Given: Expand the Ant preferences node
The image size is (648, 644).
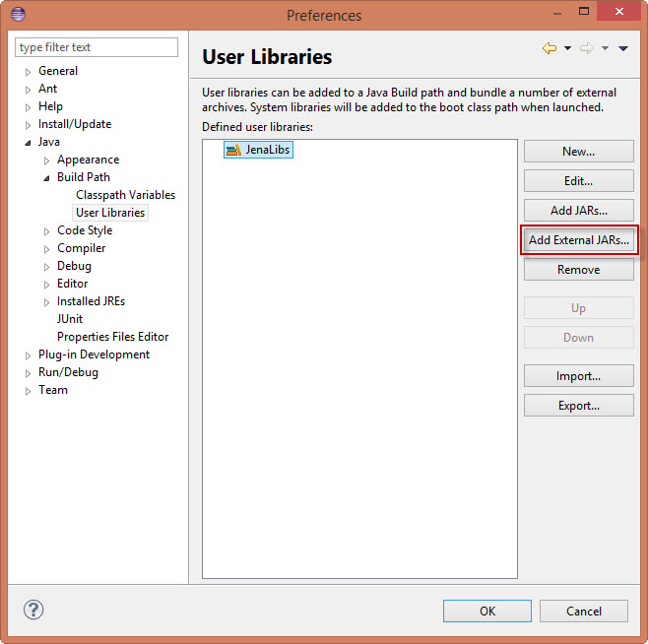Looking at the screenshot, I should pyautogui.click(x=28, y=90).
